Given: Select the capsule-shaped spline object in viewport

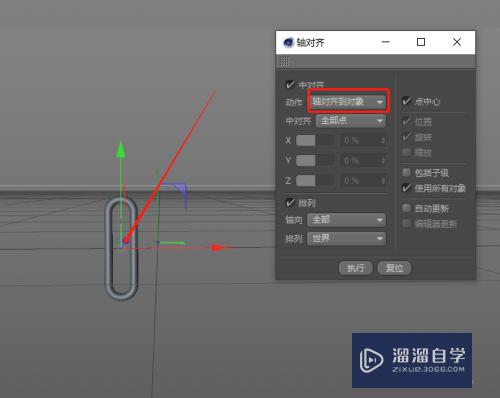Looking at the screenshot, I should (122, 248).
